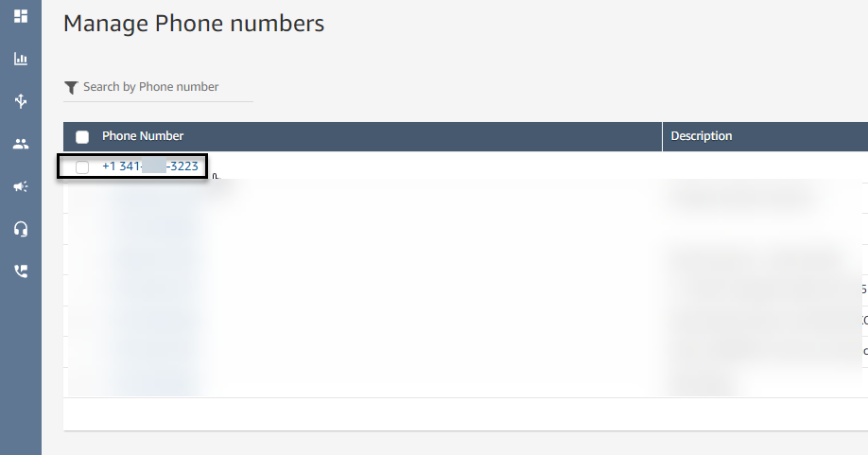Open the Analytics bar chart sidebar icon
Screen dimensions: 868x455
point(21,59)
